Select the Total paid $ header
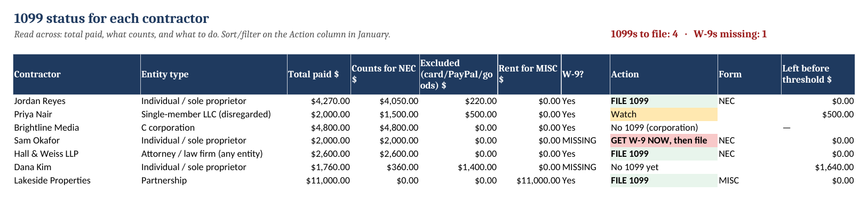This screenshot has width=868, height=200. point(319,74)
